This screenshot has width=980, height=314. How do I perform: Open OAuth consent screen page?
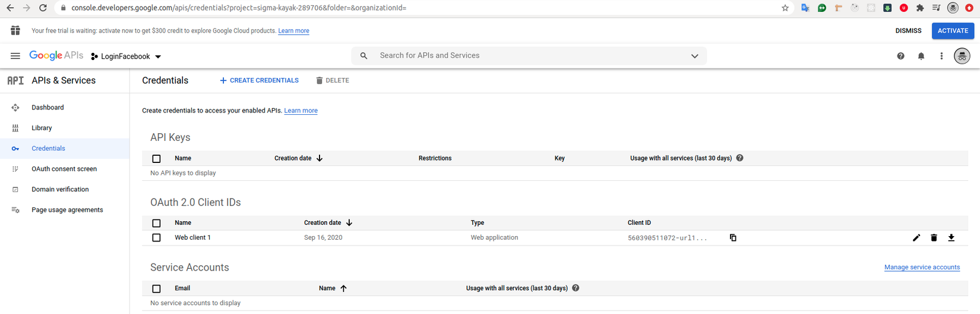point(64,169)
